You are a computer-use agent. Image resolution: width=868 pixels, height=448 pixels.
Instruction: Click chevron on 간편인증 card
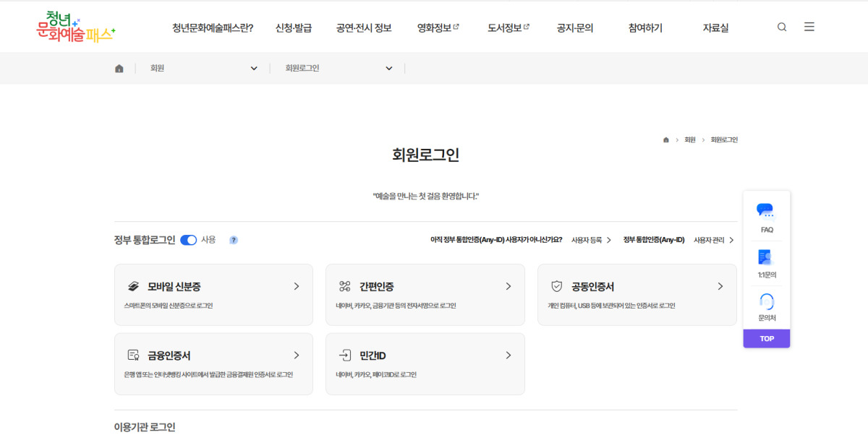(509, 286)
